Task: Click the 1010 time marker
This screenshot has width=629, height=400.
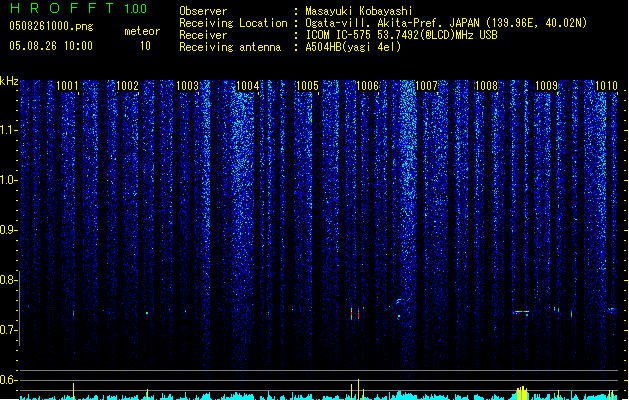Action: 606,86
